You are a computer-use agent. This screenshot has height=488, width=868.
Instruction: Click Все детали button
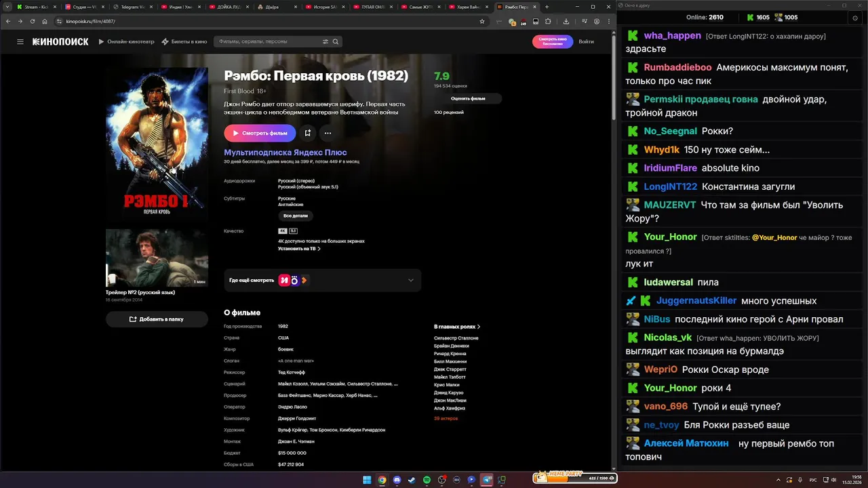pyautogui.click(x=296, y=216)
